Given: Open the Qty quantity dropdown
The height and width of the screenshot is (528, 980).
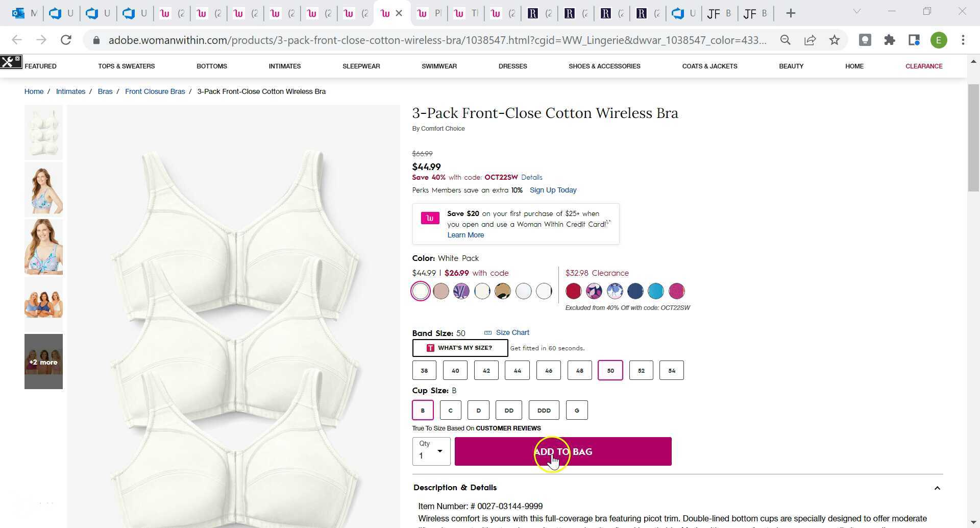Looking at the screenshot, I should pos(431,451).
